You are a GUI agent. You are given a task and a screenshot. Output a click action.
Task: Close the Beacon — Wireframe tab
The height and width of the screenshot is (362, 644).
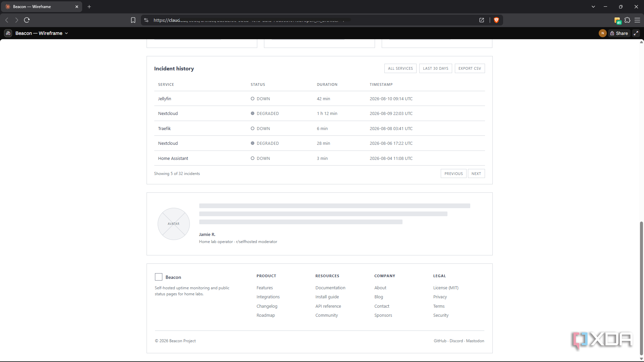click(x=77, y=7)
